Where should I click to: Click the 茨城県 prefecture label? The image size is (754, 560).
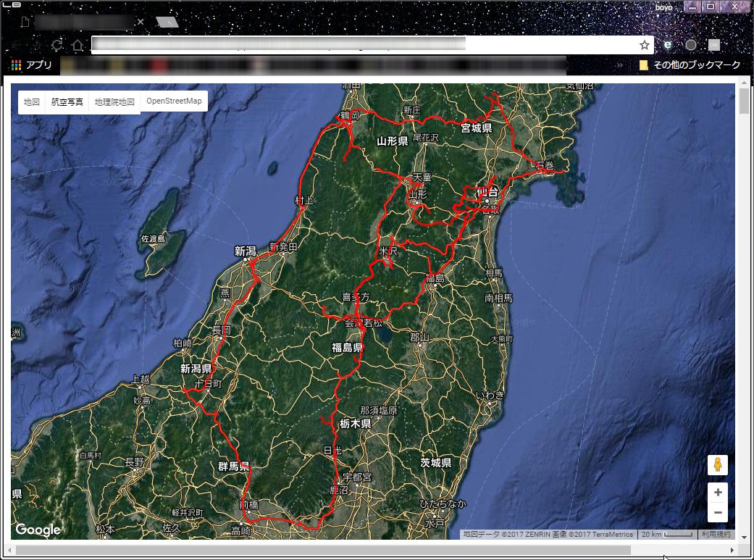click(x=435, y=463)
